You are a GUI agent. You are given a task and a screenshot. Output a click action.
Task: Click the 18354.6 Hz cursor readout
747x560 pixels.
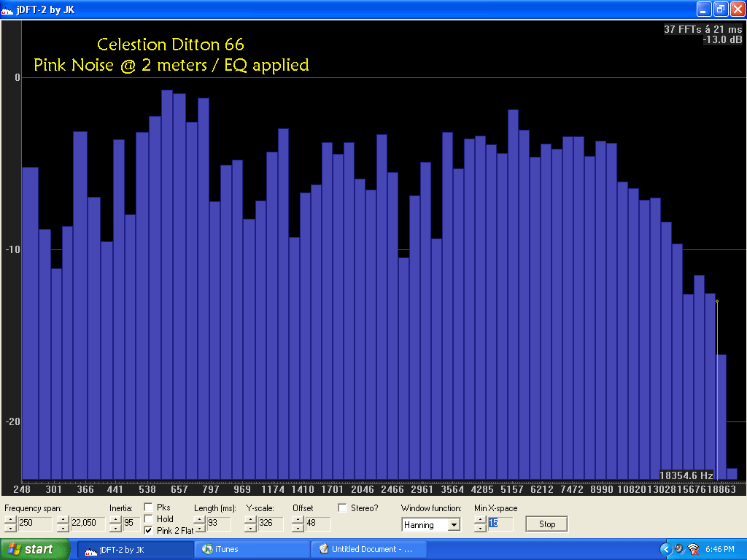(686, 475)
